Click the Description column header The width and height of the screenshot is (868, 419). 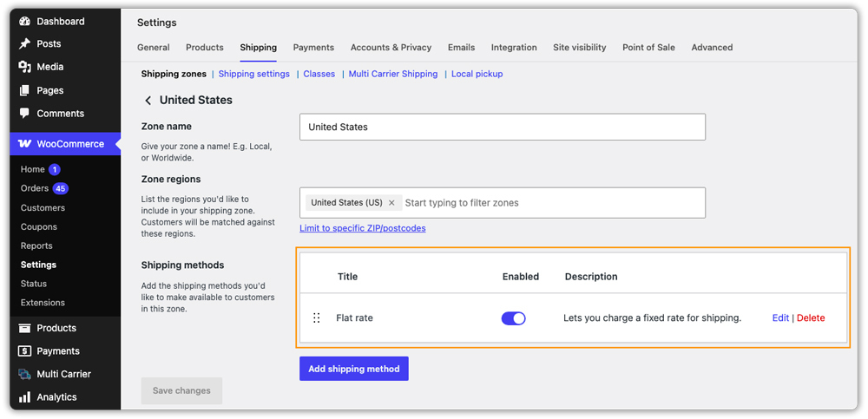pos(591,276)
